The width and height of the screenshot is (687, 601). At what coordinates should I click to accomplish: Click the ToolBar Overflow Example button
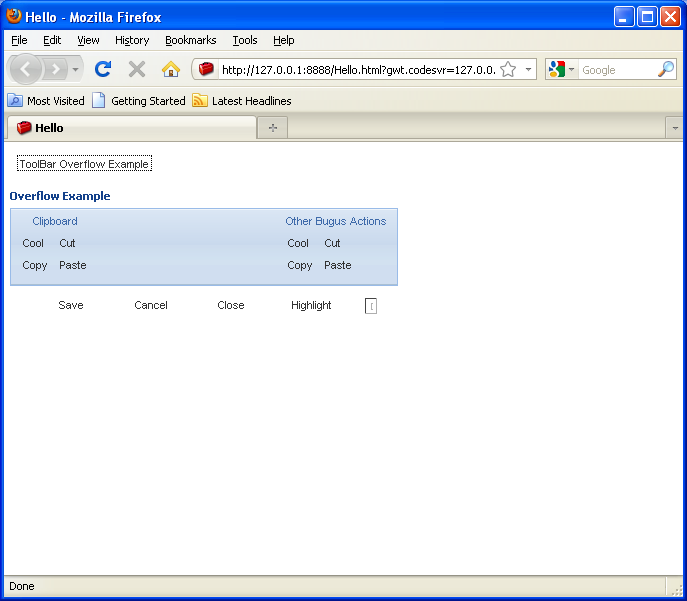[x=85, y=164]
